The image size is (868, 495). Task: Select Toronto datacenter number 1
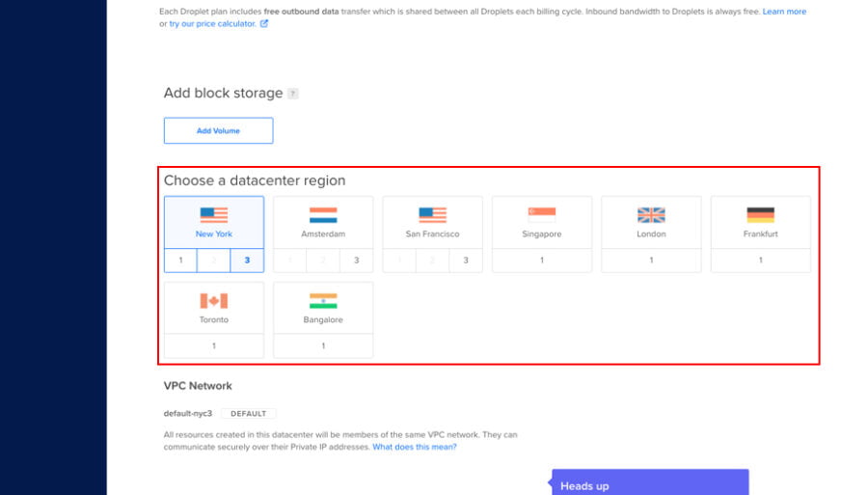pyautogui.click(x=213, y=345)
